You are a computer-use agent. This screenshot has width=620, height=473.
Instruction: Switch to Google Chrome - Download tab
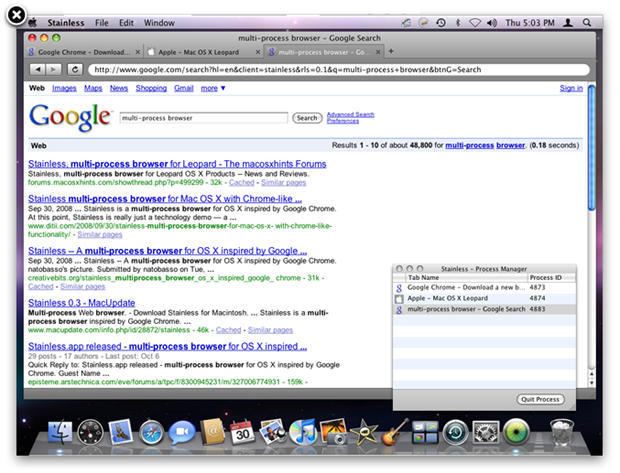pyautogui.click(x=84, y=52)
